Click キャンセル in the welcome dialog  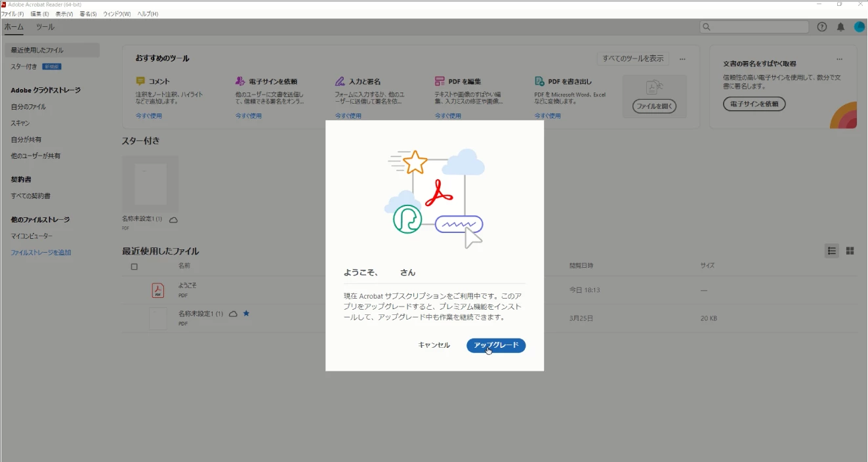point(434,345)
